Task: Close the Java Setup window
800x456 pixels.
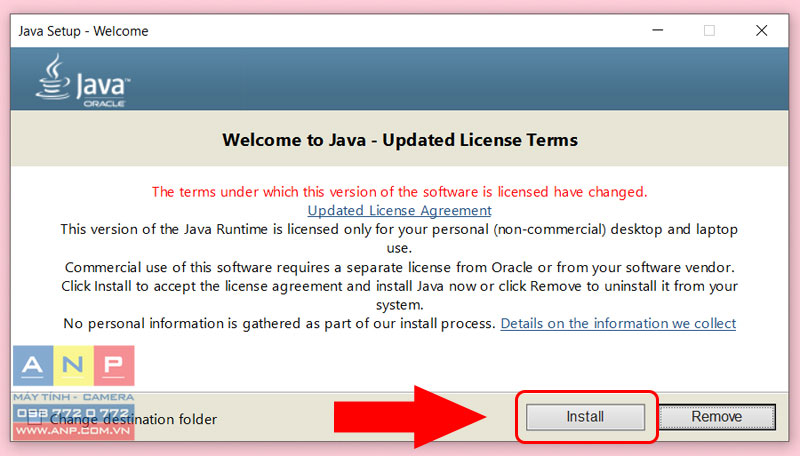Action: coord(762,31)
